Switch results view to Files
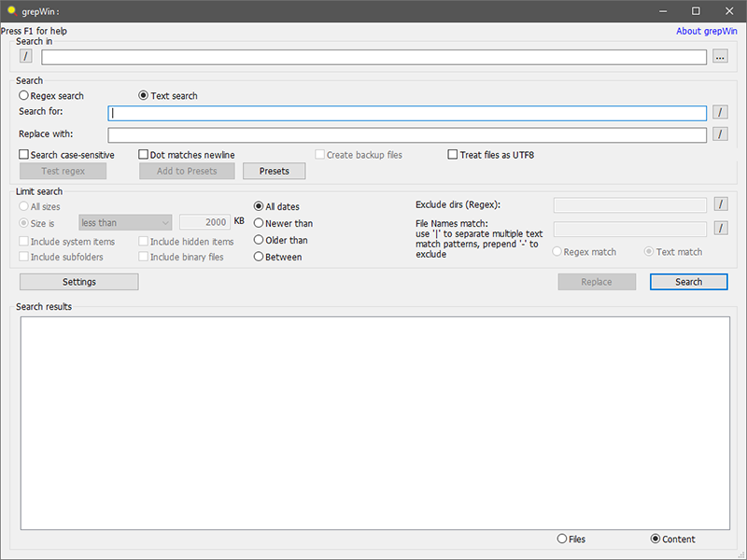The image size is (747, 560). pyautogui.click(x=561, y=539)
